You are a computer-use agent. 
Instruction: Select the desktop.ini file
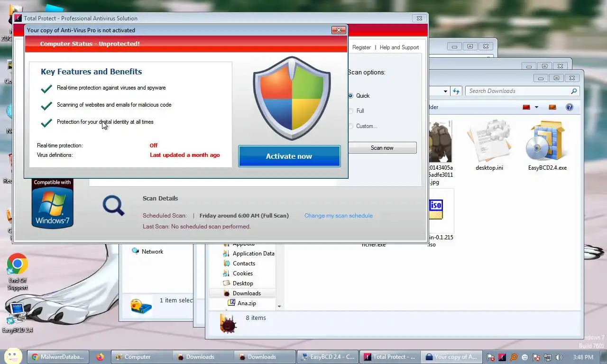[489, 146]
